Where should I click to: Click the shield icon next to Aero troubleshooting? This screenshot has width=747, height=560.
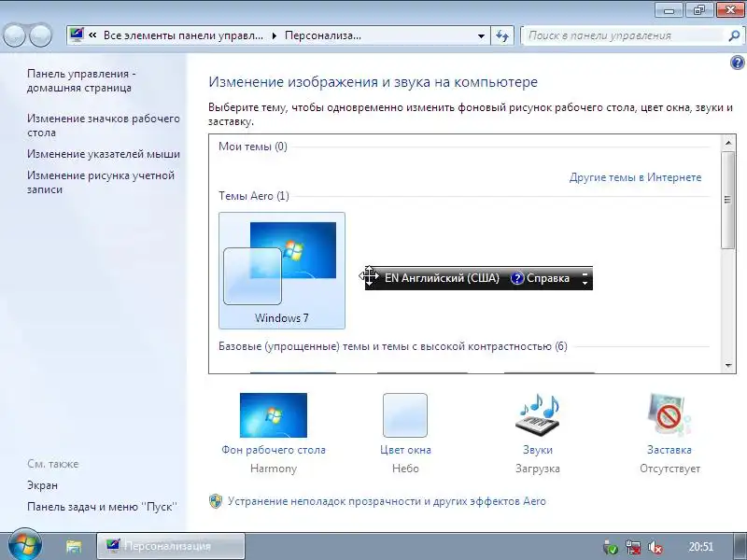pos(216,501)
